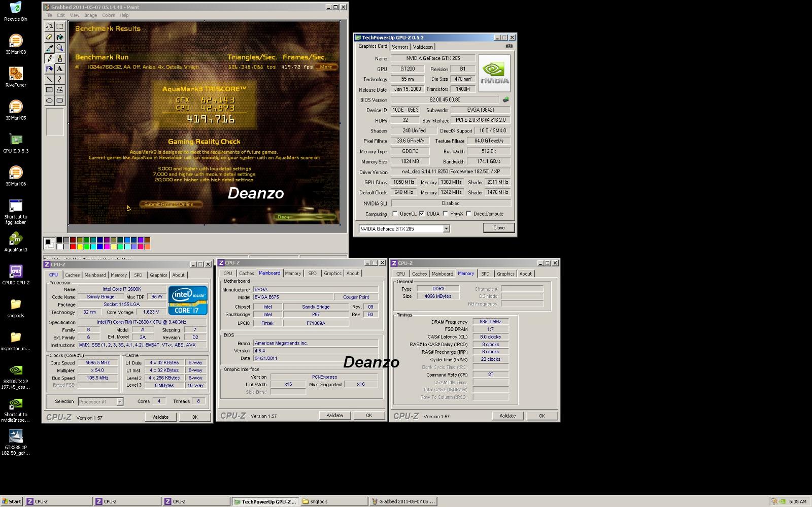Screen dimensions: 812x507
Task: Select the Pick Color eyedropper tool
Action: [x=49, y=48]
